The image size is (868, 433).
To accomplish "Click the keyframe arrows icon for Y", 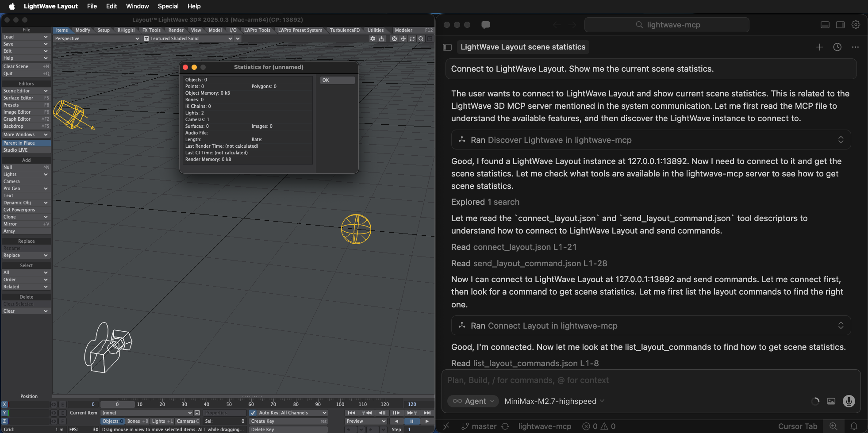I will coord(54,413).
